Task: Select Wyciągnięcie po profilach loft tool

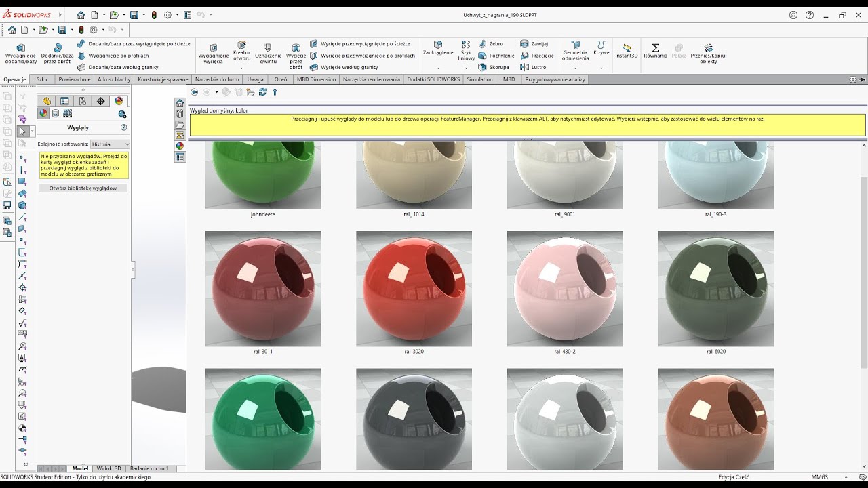Action: coord(113,56)
